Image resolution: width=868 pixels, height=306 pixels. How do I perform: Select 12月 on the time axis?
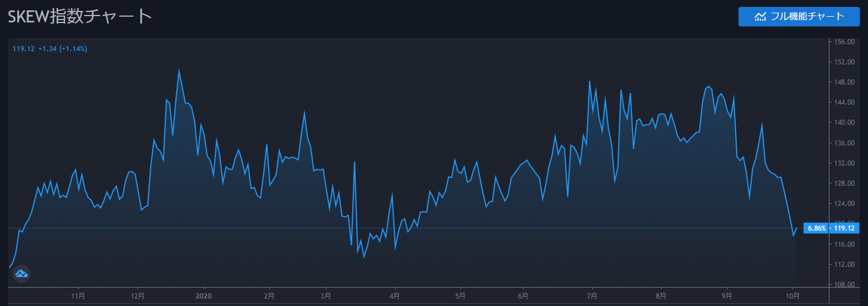[138, 296]
